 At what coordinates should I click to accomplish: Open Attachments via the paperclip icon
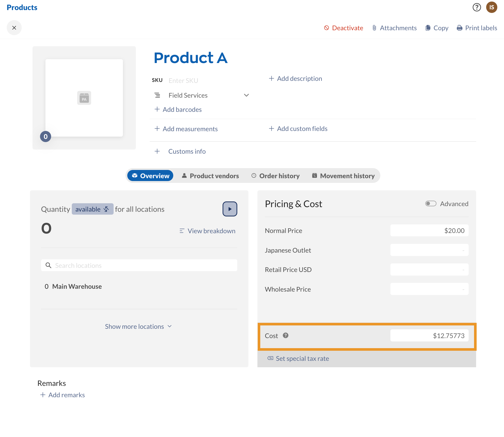tap(374, 28)
